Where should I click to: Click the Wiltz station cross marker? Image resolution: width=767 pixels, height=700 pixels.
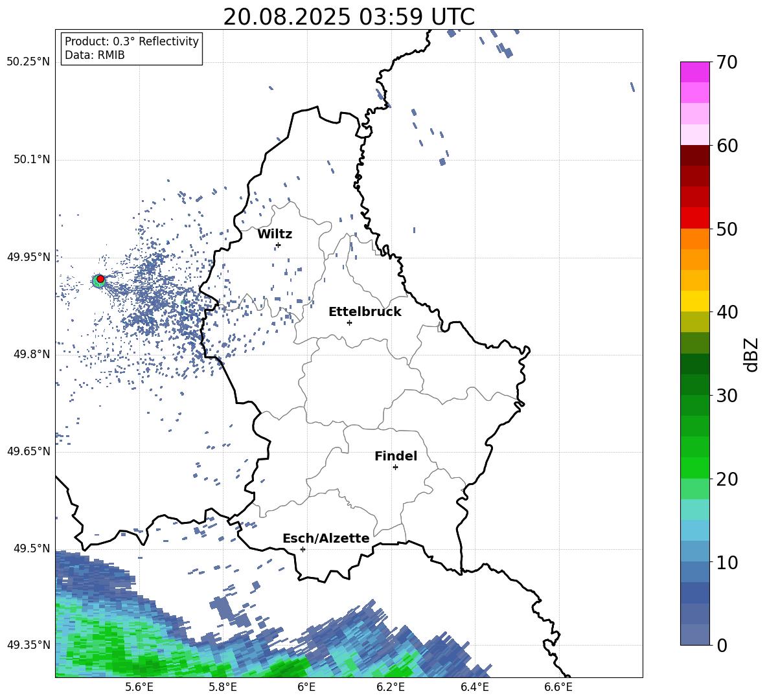click(x=279, y=245)
